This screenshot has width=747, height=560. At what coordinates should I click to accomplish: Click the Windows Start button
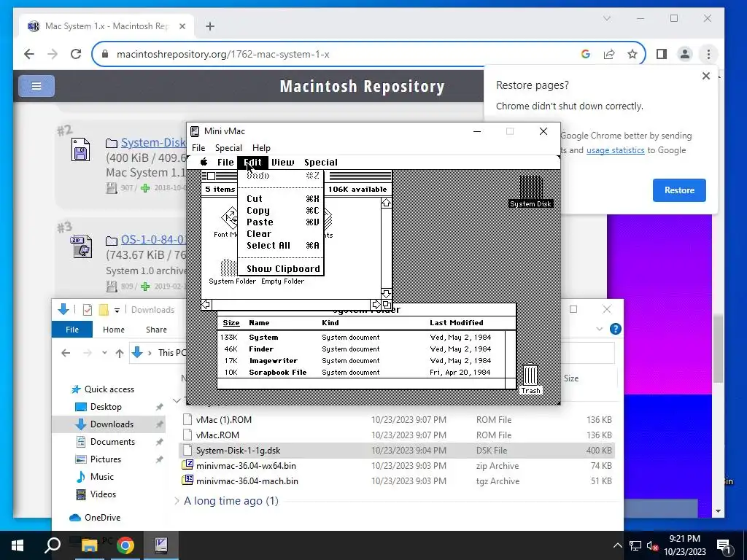click(18, 545)
